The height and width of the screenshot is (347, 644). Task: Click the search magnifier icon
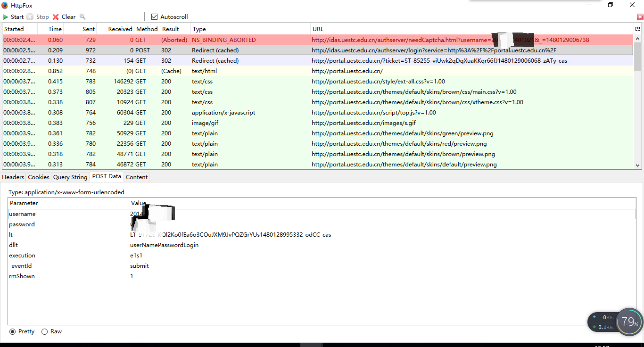(82, 17)
